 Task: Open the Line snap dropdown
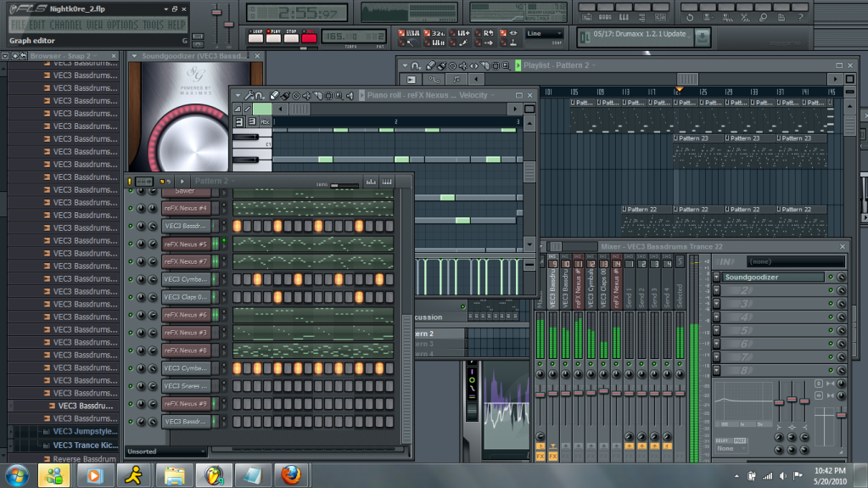pos(544,34)
